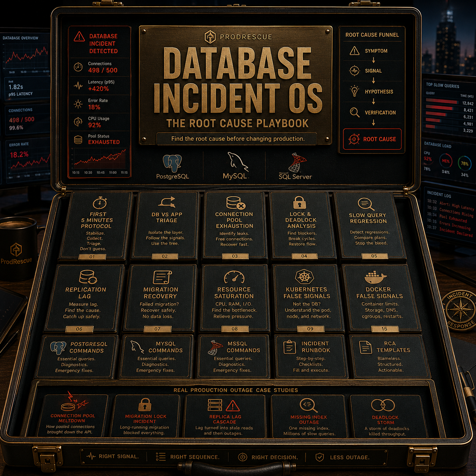Image resolution: width=476 pixels, height=476 pixels.
Task: Click the Root Cause Funnel heading
Action: (x=372, y=35)
